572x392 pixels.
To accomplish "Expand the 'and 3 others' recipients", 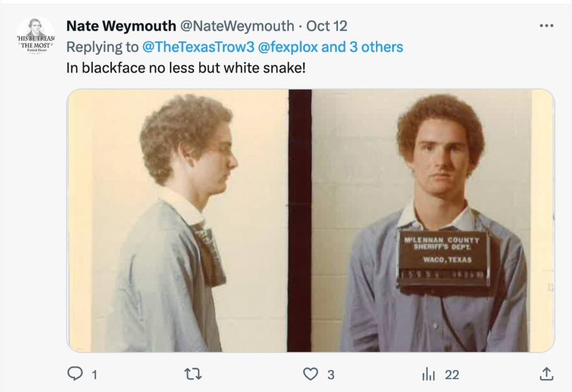I will [x=362, y=47].
